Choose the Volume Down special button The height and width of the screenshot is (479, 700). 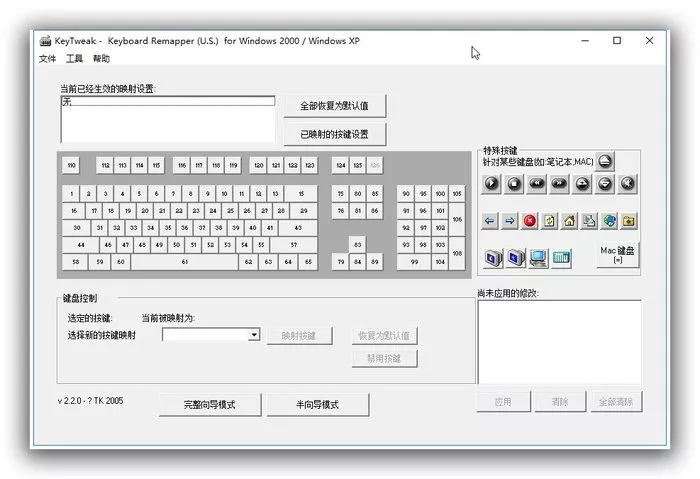pos(605,183)
